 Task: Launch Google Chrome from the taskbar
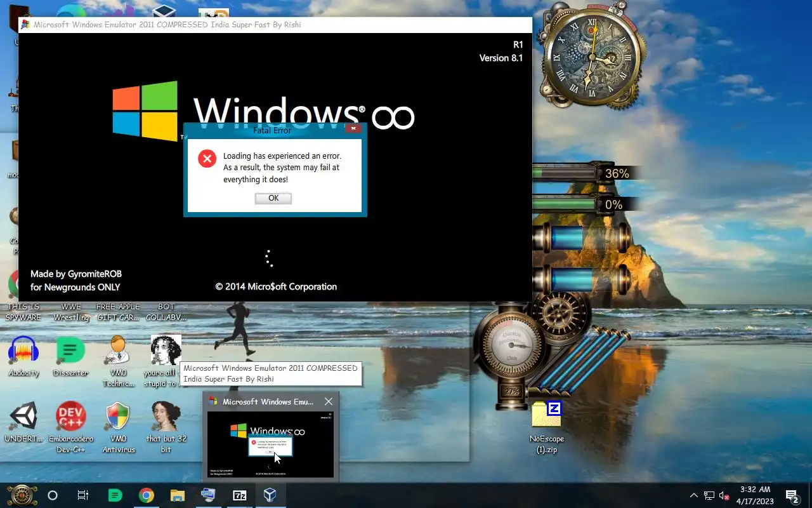[147, 495]
